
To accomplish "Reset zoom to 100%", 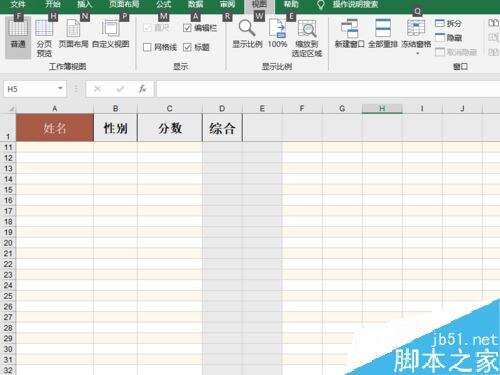I will click(277, 34).
